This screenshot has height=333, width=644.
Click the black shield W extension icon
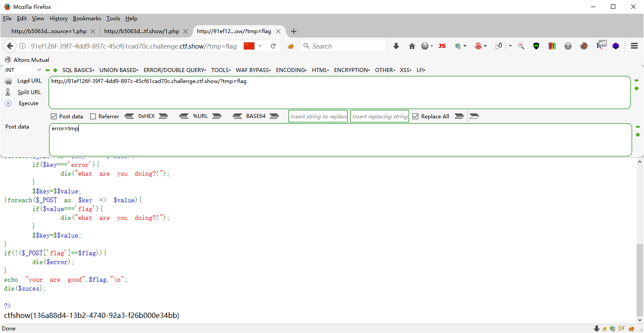point(536,46)
